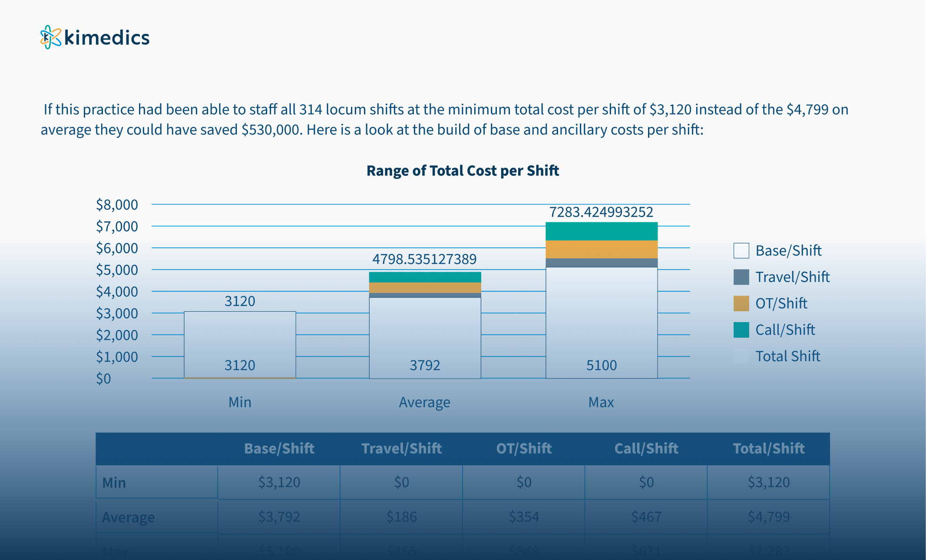Click the Min row $0 OT/Shift cell

tap(524, 482)
